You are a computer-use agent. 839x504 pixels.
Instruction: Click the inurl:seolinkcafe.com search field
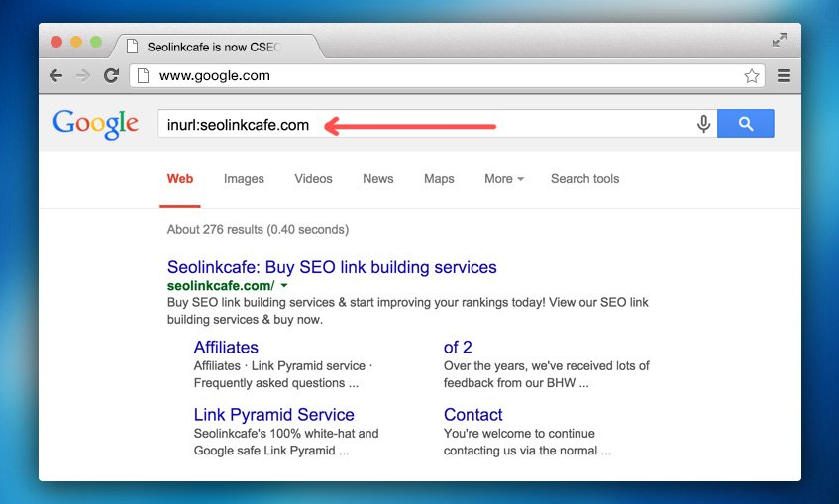pyautogui.click(x=437, y=124)
